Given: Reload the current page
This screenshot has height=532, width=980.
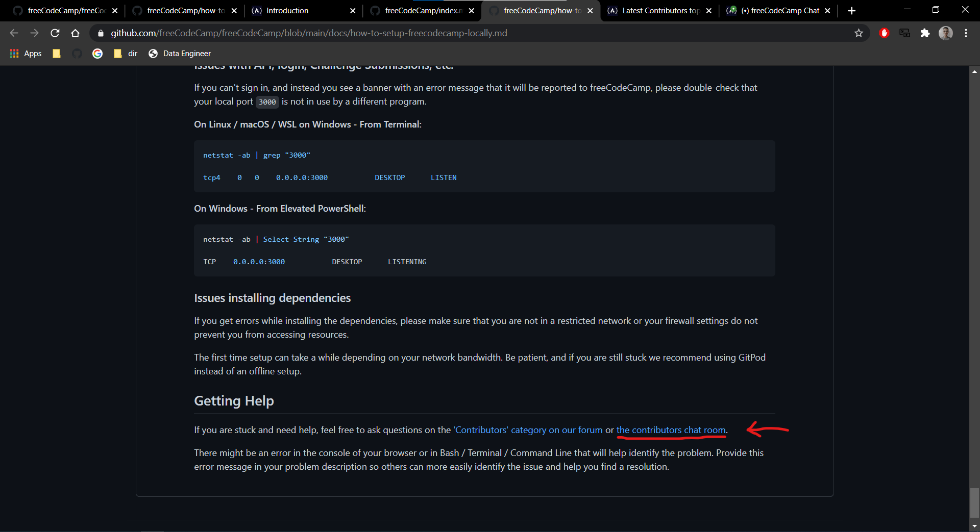Looking at the screenshot, I should point(55,33).
